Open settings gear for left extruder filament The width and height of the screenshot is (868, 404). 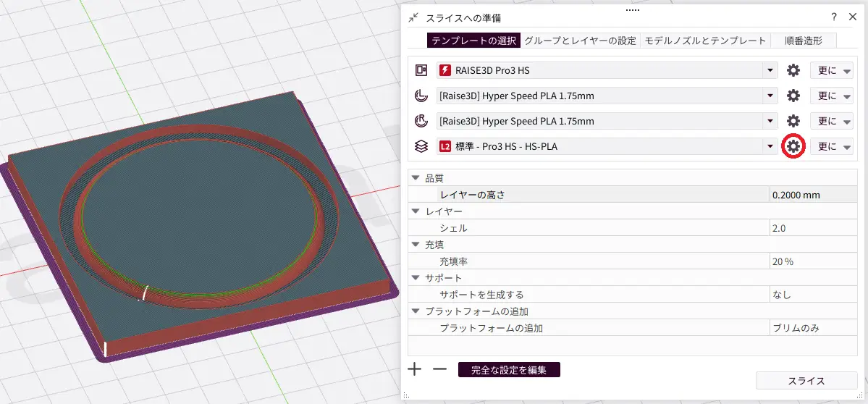793,96
